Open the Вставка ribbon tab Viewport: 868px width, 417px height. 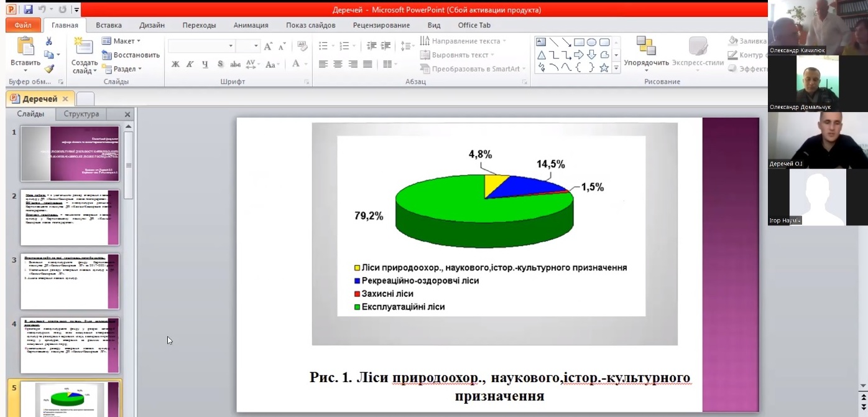tap(108, 25)
